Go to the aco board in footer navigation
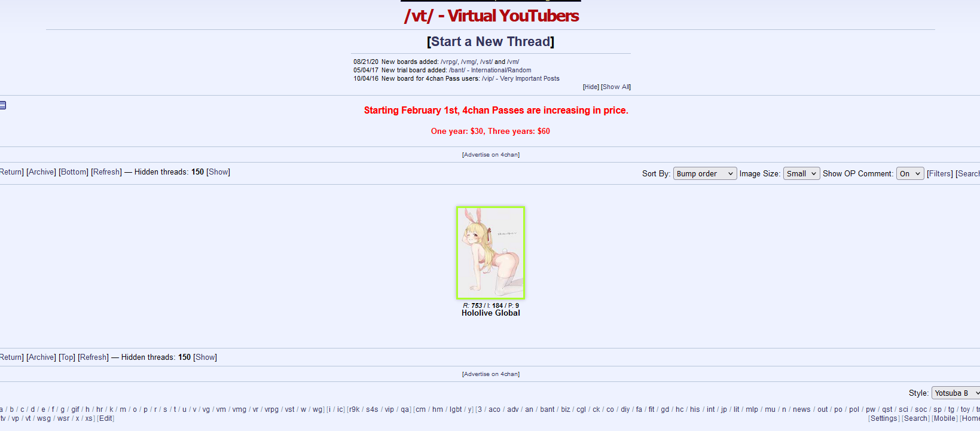Screen dimensions: 980x431 point(494,409)
